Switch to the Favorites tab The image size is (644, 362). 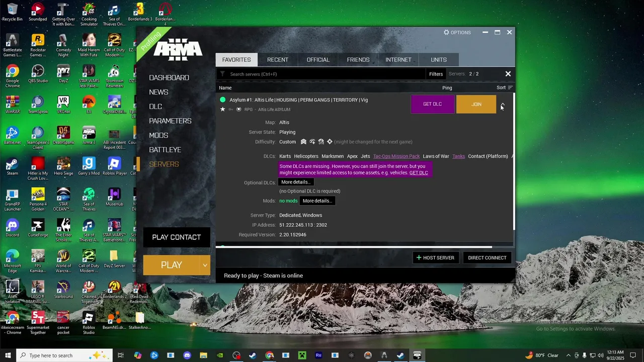[236, 59]
